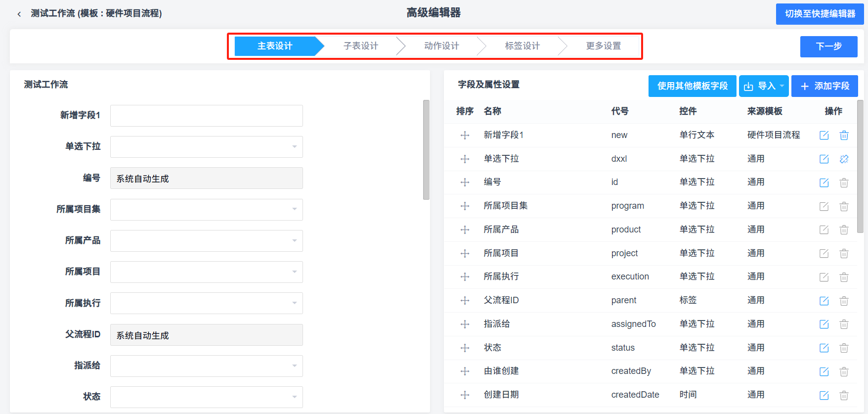Image resolution: width=868 pixels, height=414 pixels.
Task: Switch to the 子表设计 step tab
Action: pyautogui.click(x=361, y=46)
